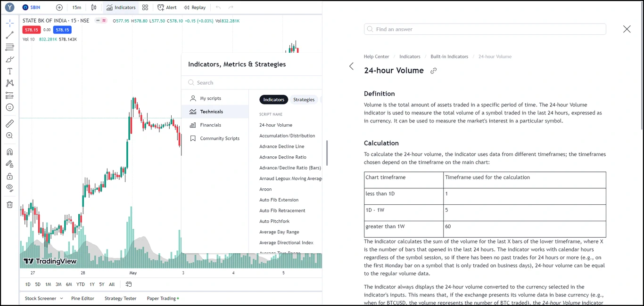The width and height of the screenshot is (644, 306).
Task: Click the blue buy price 578.15 button
Action: point(62,30)
